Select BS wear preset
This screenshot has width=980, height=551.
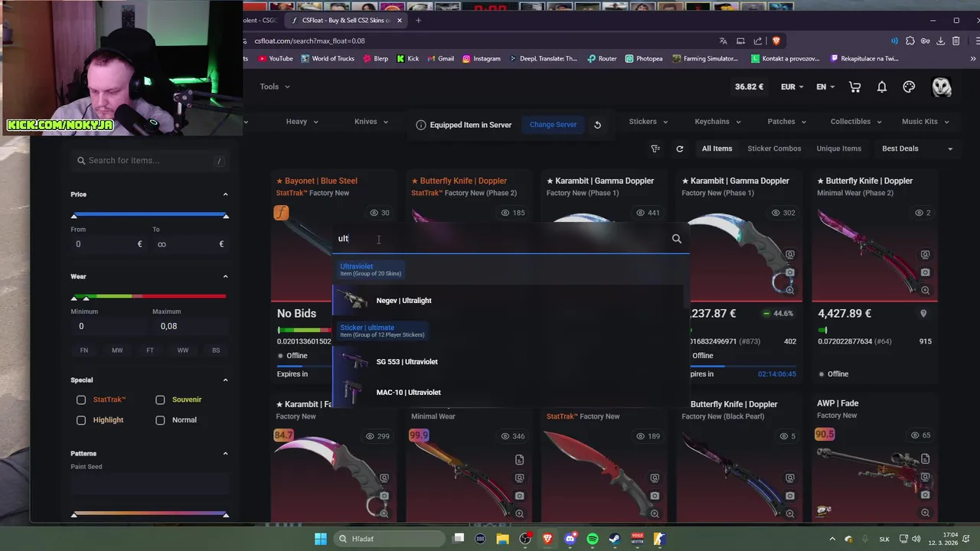coord(216,350)
